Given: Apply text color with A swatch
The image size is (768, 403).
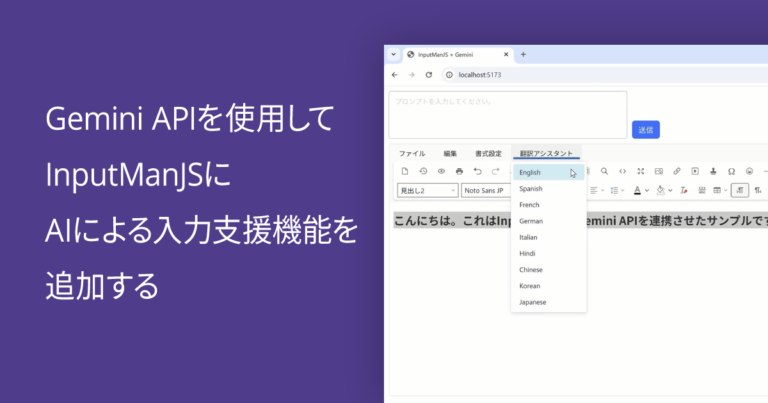Looking at the screenshot, I should (637, 190).
